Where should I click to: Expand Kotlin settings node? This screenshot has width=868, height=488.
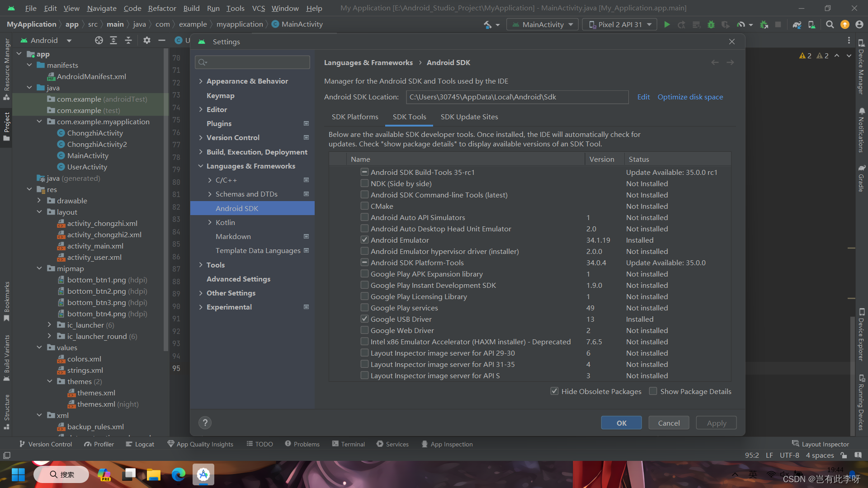(210, 223)
